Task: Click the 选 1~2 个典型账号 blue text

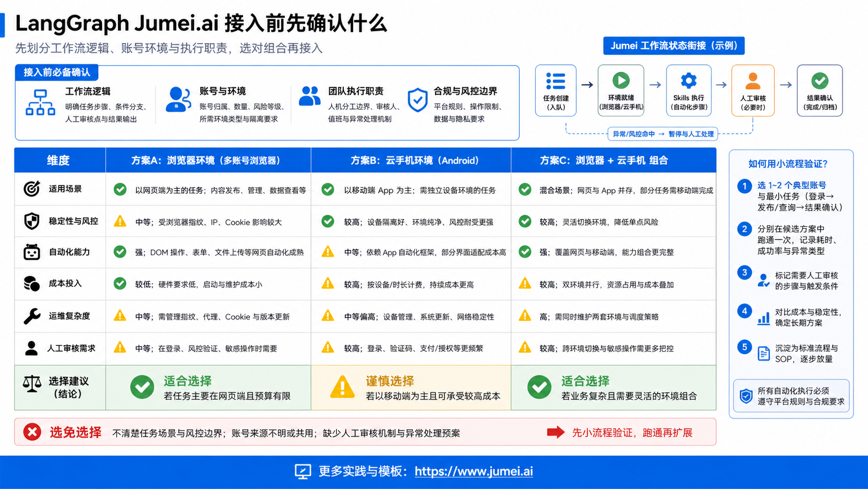Action: pos(791,185)
